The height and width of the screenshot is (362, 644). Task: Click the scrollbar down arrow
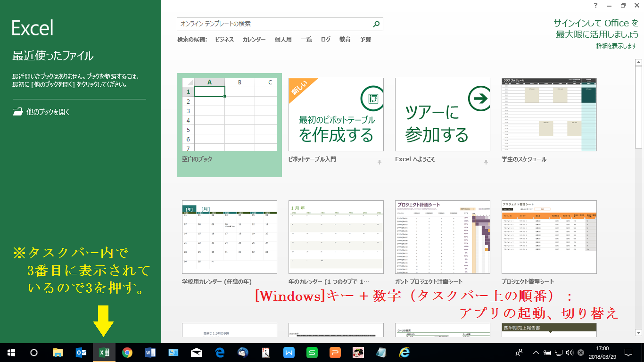pos(639,332)
